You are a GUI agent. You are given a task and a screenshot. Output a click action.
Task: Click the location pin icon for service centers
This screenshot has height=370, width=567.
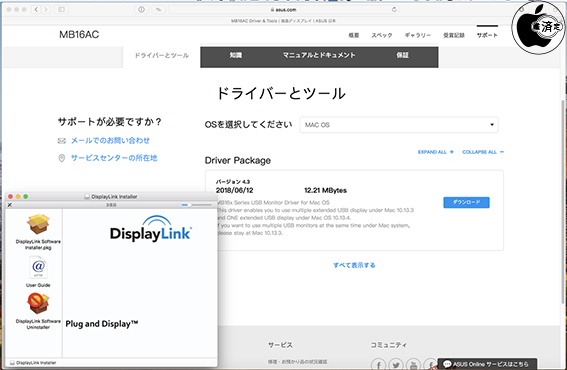point(62,158)
